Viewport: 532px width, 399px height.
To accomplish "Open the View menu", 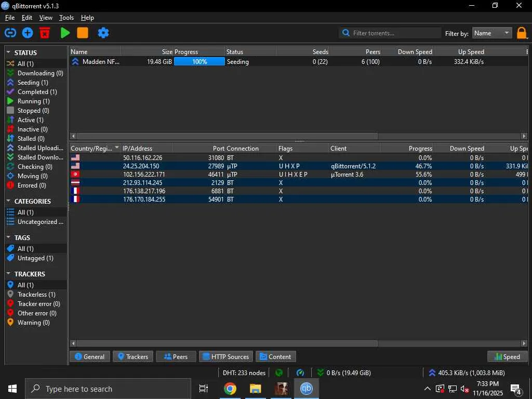I will coord(46,18).
